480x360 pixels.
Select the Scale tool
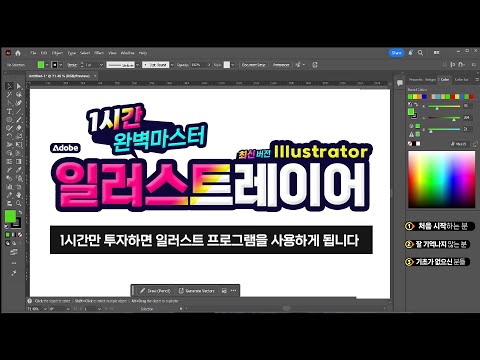[19, 136]
